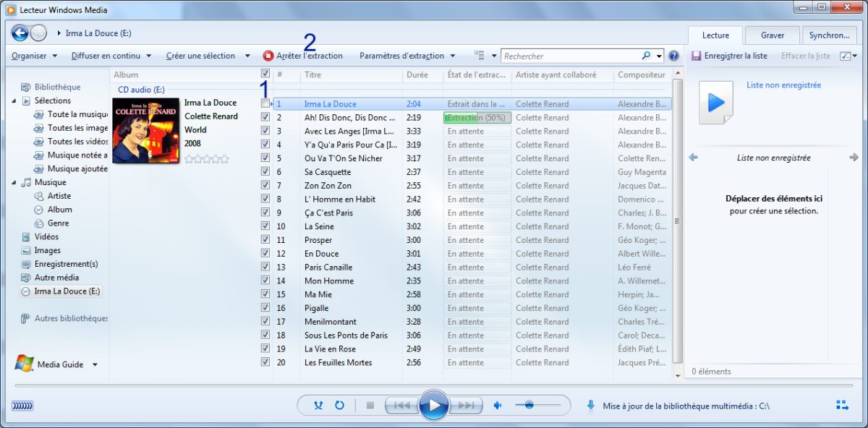This screenshot has height=428, width=868.
Task: Uncheck track 10 La Seine
Action: (265, 226)
